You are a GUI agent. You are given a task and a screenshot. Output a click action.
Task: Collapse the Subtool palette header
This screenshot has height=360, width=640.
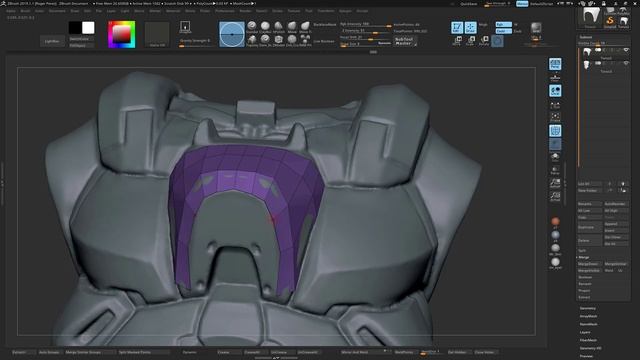[x=586, y=37]
